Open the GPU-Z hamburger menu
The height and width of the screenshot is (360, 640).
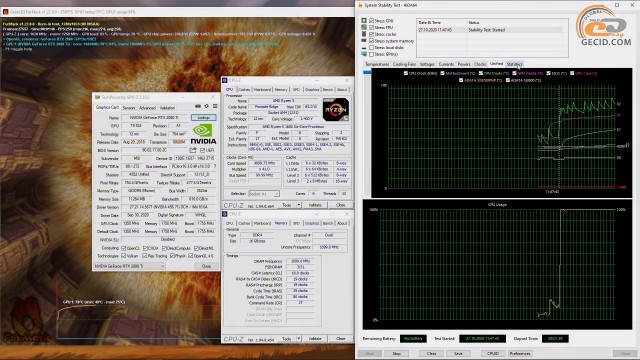[215, 106]
